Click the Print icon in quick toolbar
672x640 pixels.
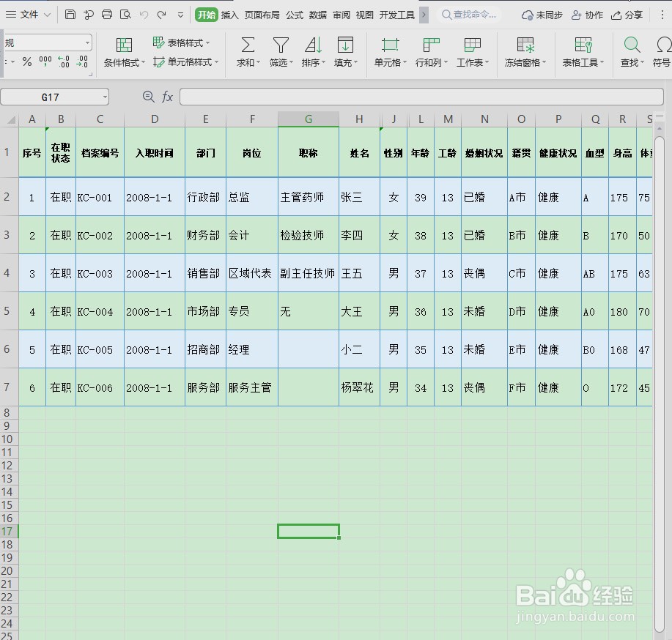coord(107,15)
